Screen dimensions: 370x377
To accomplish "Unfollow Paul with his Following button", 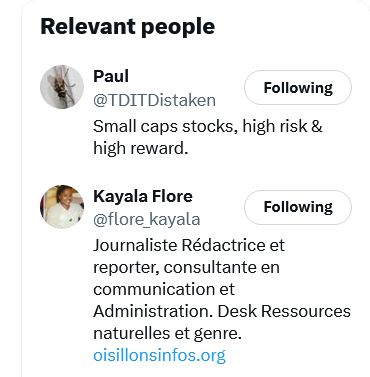I will pyautogui.click(x=298, y=88).
